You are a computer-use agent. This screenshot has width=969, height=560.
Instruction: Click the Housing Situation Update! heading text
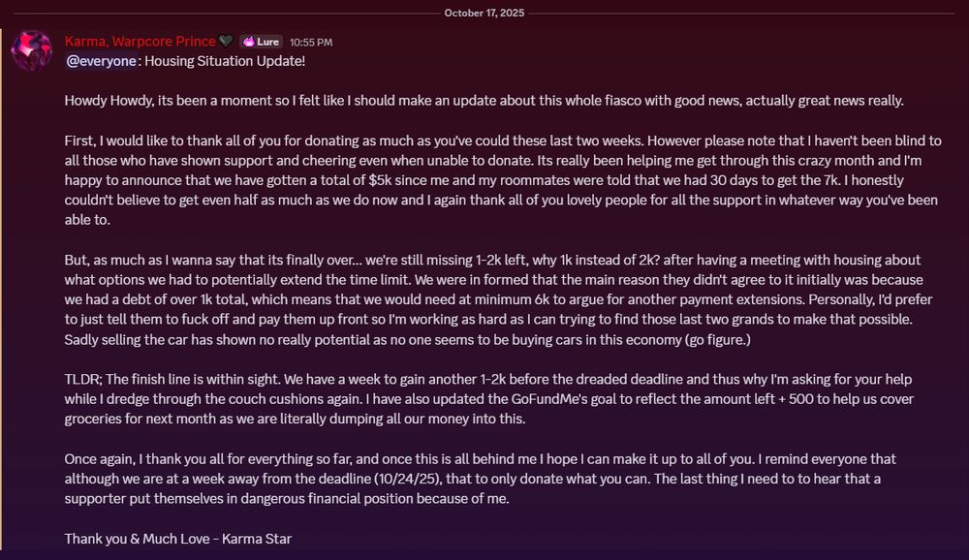pos(225,61)
